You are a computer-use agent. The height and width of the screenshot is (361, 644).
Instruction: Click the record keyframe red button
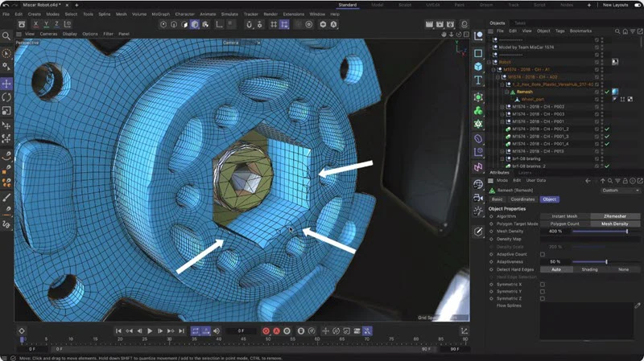click(x=266, y=331)
